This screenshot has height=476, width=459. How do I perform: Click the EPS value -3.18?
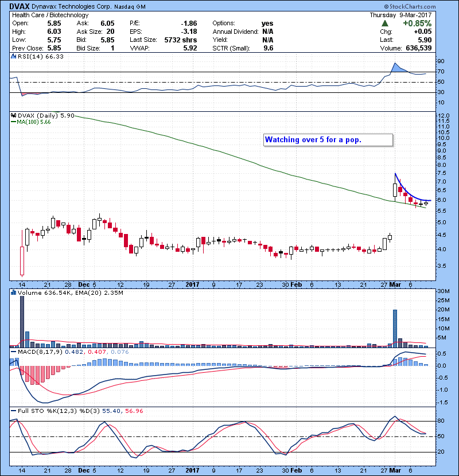(x=189, y=32)
